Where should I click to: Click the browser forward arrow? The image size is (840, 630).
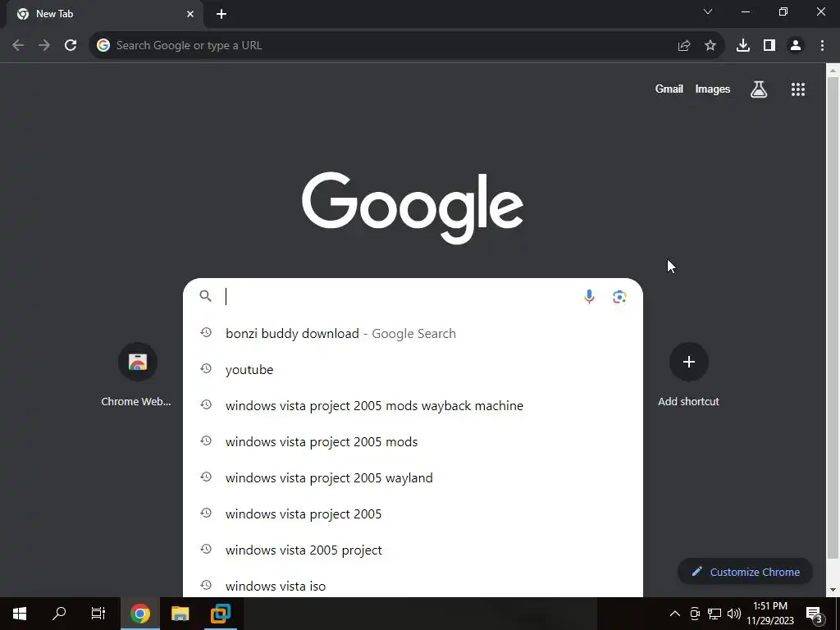pos(44,46)
